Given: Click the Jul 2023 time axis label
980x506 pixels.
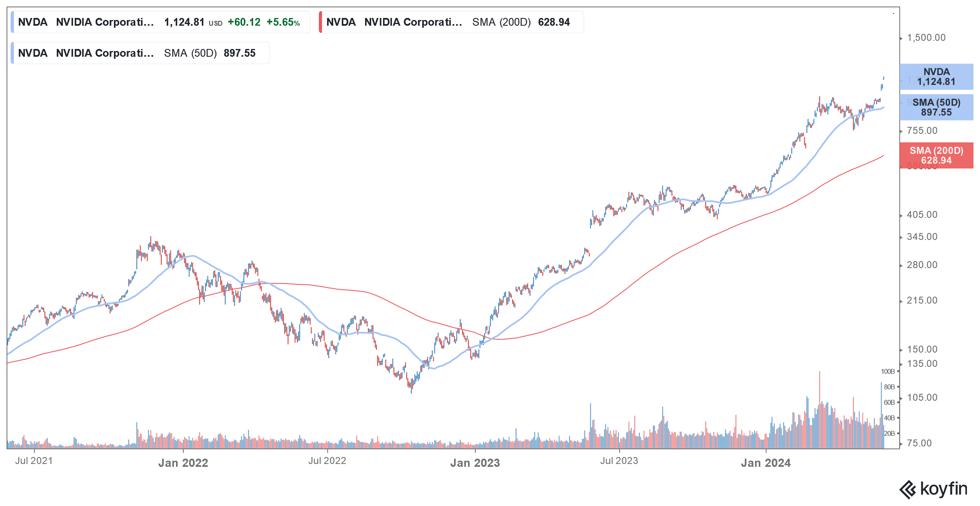Looking at the screenshot, I should pos(619,461).
